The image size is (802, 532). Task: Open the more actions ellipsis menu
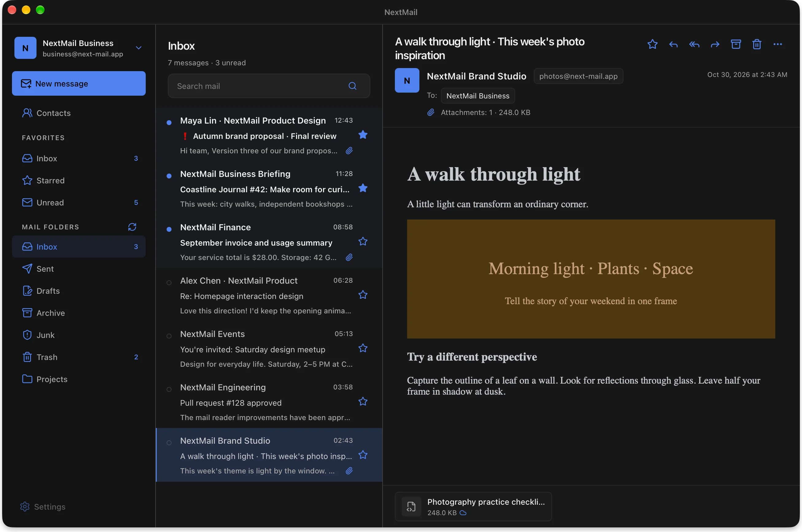[777, 44]
